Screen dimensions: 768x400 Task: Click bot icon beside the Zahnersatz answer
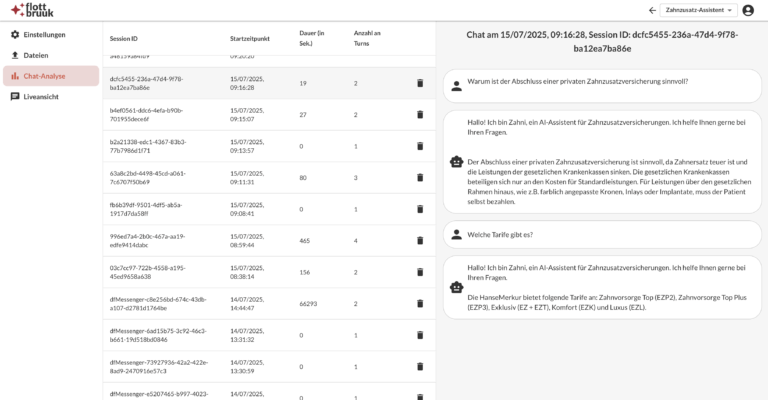pos(456,162)
